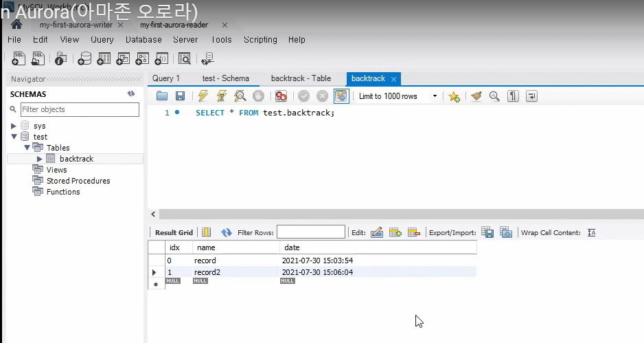The height and width of the screenshot is (343, 644).
Task: Switch to test - Schema tab
Action: pos(225,78)
